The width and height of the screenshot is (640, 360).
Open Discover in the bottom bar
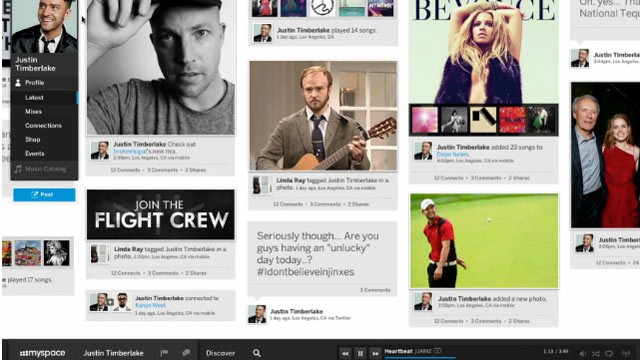tap(220, 353)
